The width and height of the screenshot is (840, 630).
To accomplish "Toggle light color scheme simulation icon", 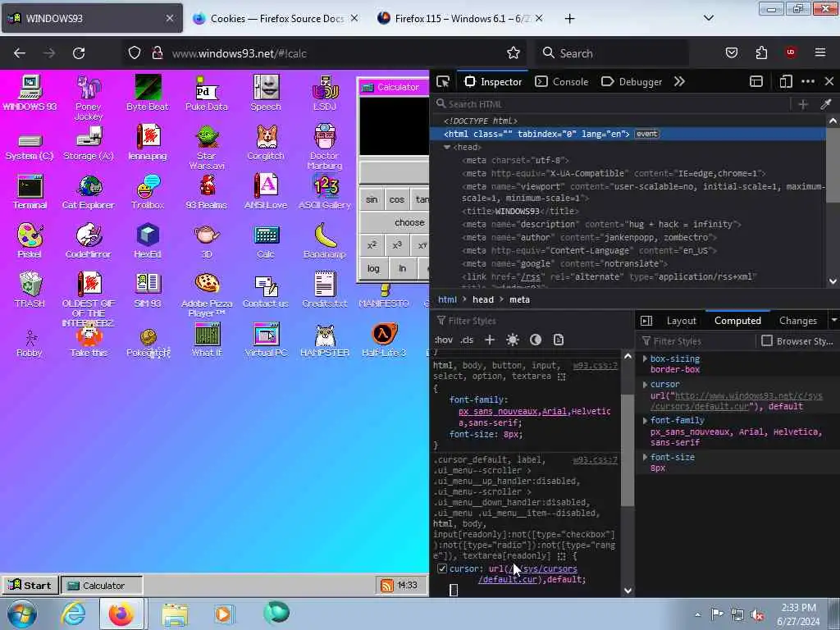I will click(x=513, y=340).
